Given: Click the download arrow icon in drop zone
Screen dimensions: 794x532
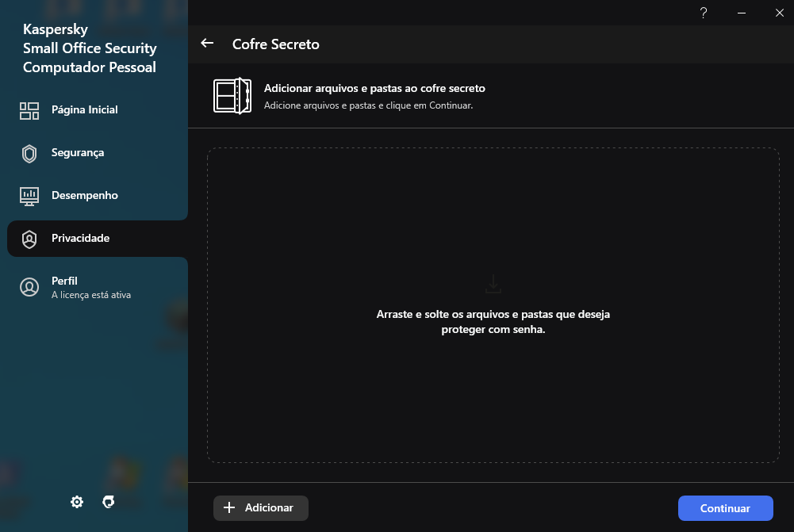Looking at the screenshot, I should pos(493,284).
